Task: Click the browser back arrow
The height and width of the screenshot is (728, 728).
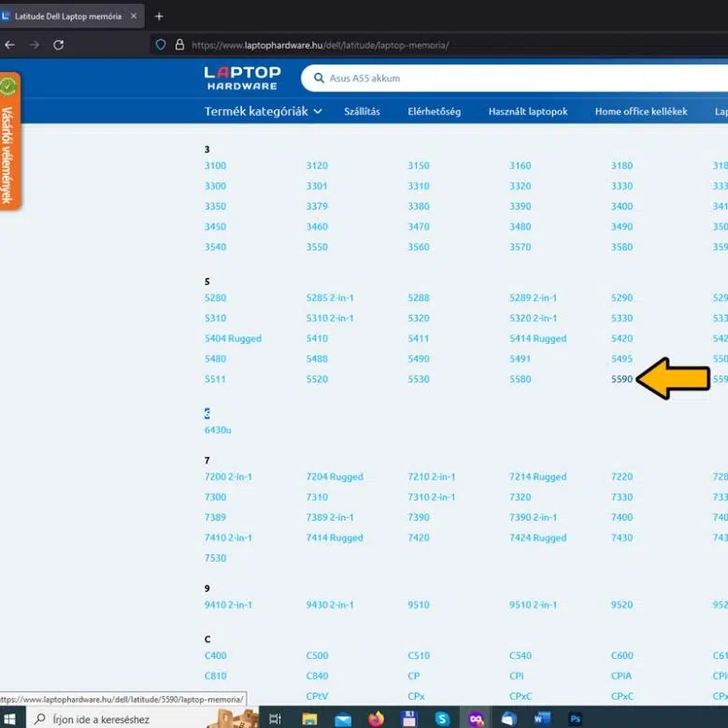Action: coord(9,45)
